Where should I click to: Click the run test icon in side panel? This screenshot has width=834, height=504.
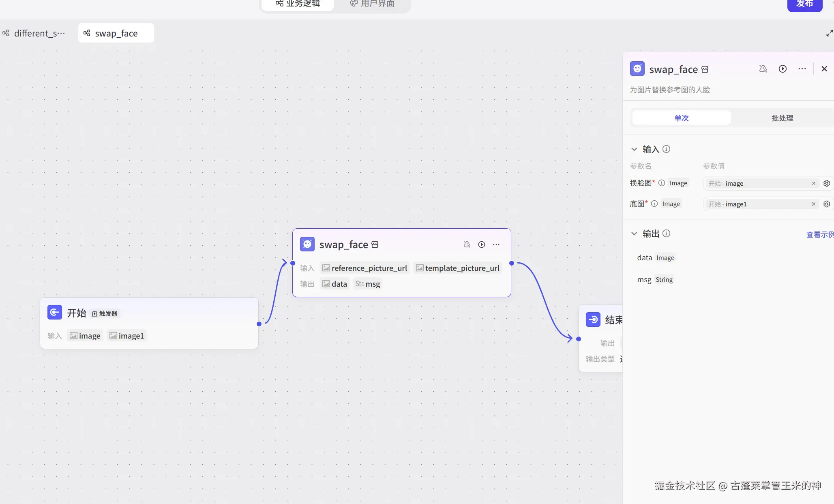[783, 69]
